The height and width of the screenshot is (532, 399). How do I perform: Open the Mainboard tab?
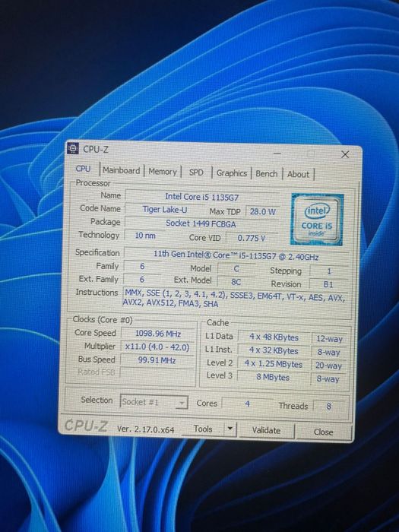point(121,170)
